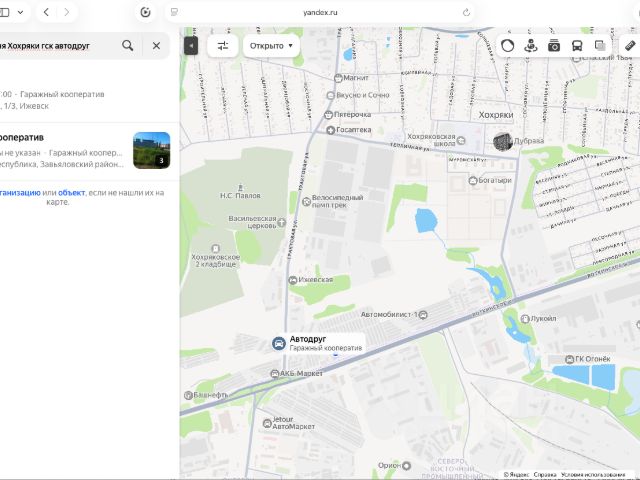Click the Магнит store marker

point(338,78)
